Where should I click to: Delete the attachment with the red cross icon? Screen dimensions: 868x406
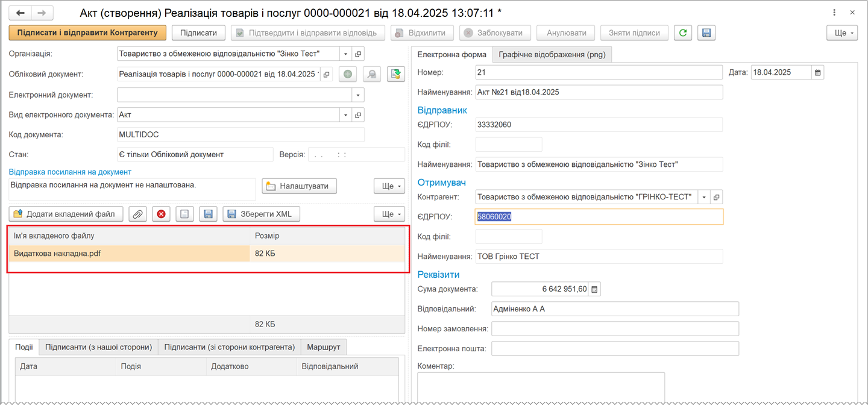pyautogui.click(x=161, y=214)
